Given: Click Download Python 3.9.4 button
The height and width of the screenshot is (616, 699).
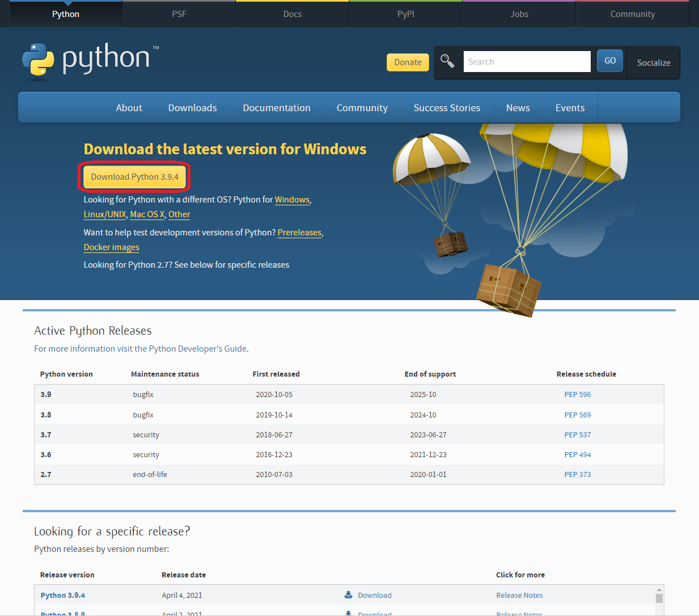Looking at the screenshot, I should coord(135,177).
